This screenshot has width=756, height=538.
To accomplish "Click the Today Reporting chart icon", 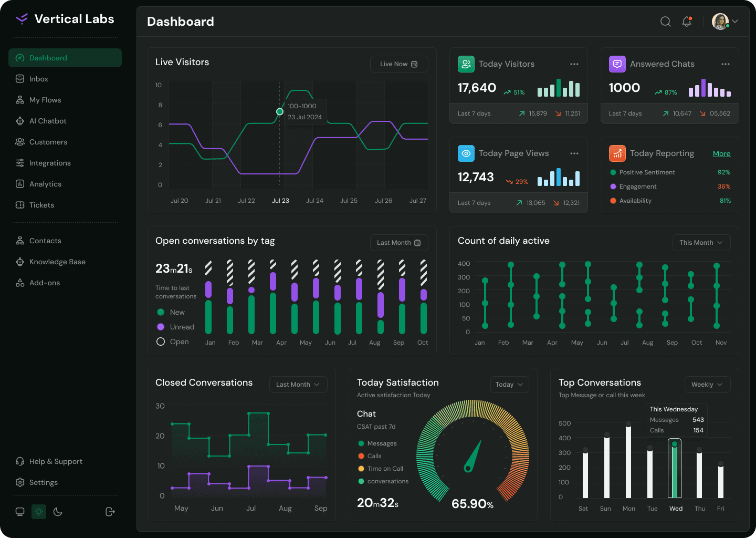I will click(617, 153).
